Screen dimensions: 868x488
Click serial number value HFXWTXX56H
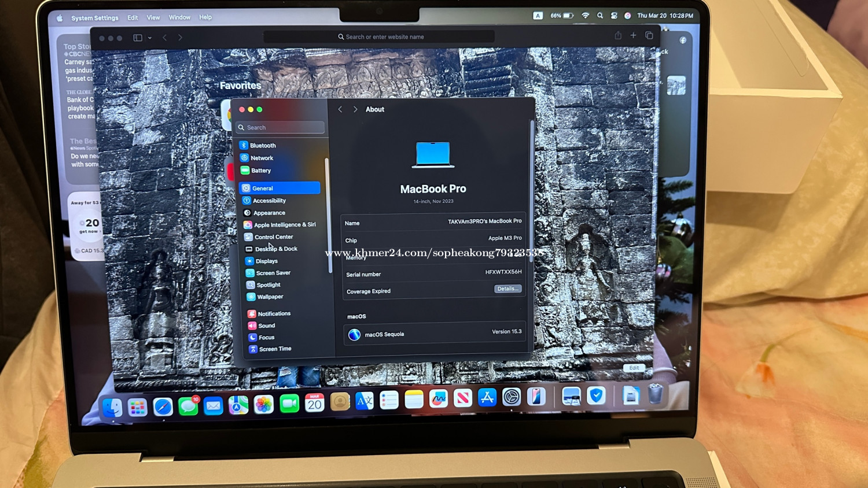click(503, 272)
